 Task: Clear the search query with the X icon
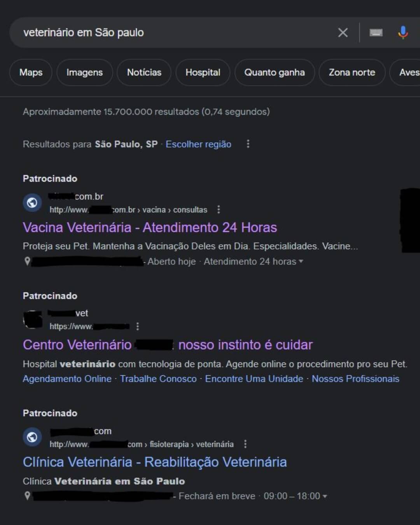click(x=343, y=33)
